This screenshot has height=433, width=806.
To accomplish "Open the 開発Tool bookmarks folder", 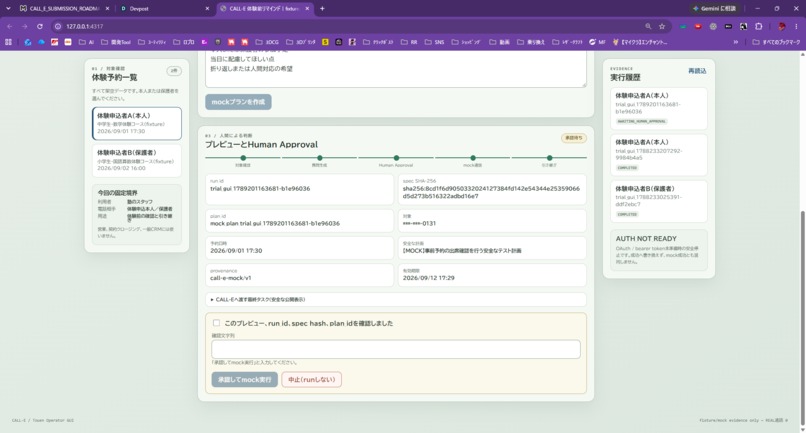I will point(116,42).
